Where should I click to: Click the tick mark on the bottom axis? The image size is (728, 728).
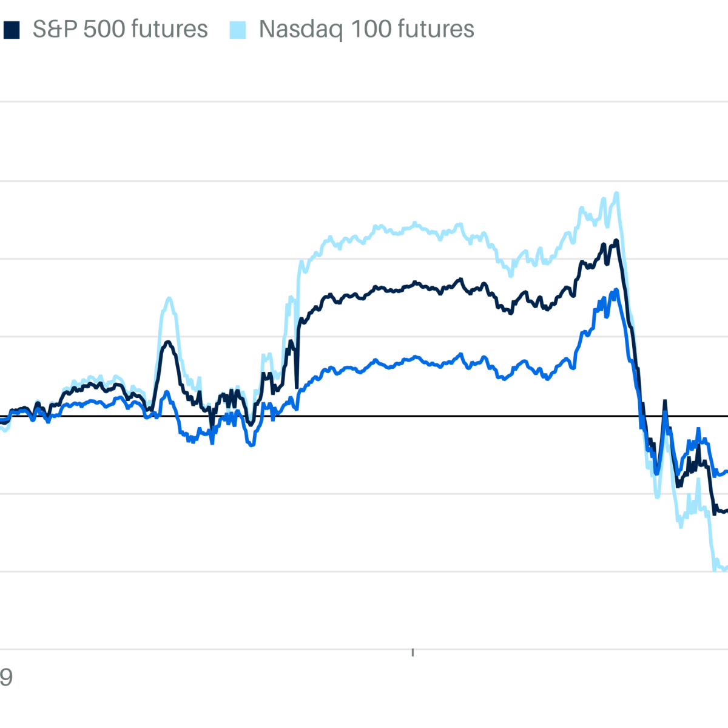(x=413, y=652)
